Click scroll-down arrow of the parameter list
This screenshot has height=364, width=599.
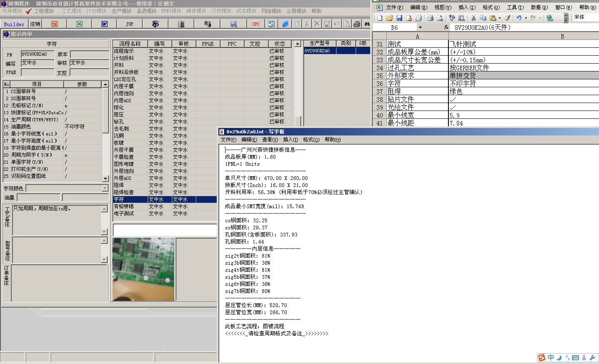click(105, 178)
